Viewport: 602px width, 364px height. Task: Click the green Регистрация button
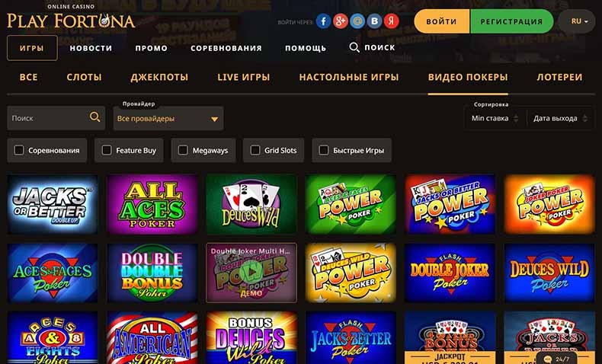pos(511,21)
